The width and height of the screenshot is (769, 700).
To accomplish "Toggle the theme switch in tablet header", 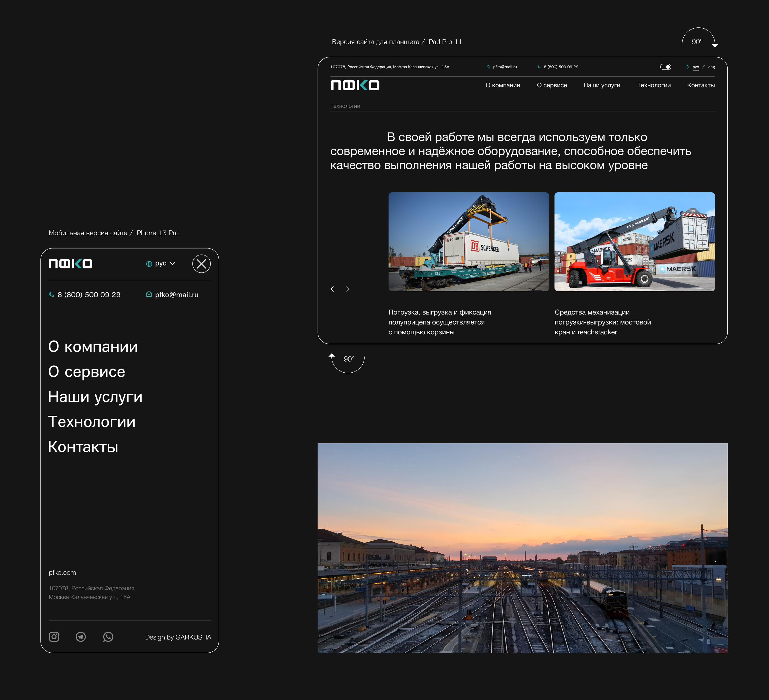I will pyautogui.click(x=665, y=67).
